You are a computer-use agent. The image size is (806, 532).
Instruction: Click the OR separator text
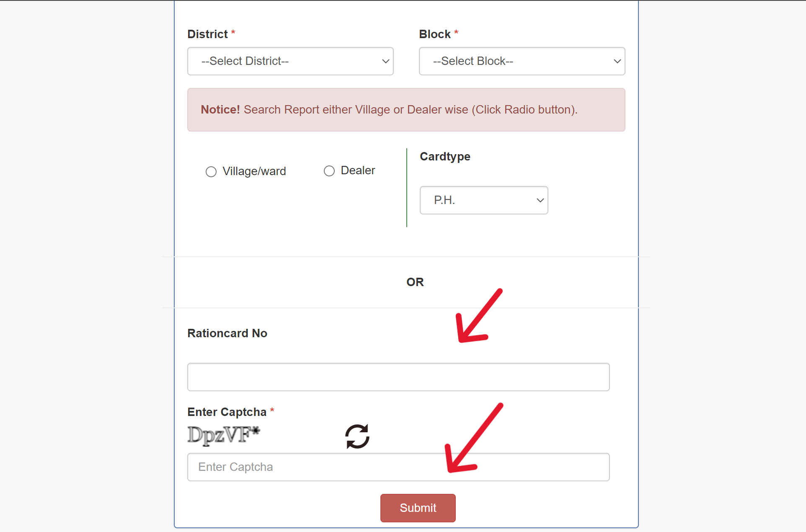(415, 282)
